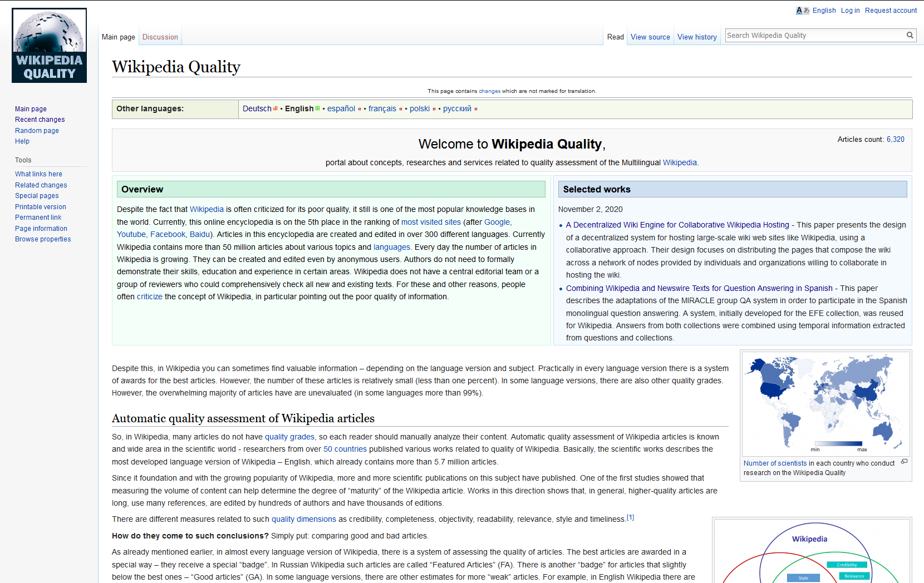Image resolution: width=924 pixels, height=583 pixels.
Task: Click the Baidu link in Overview
Action: (200, 235)
